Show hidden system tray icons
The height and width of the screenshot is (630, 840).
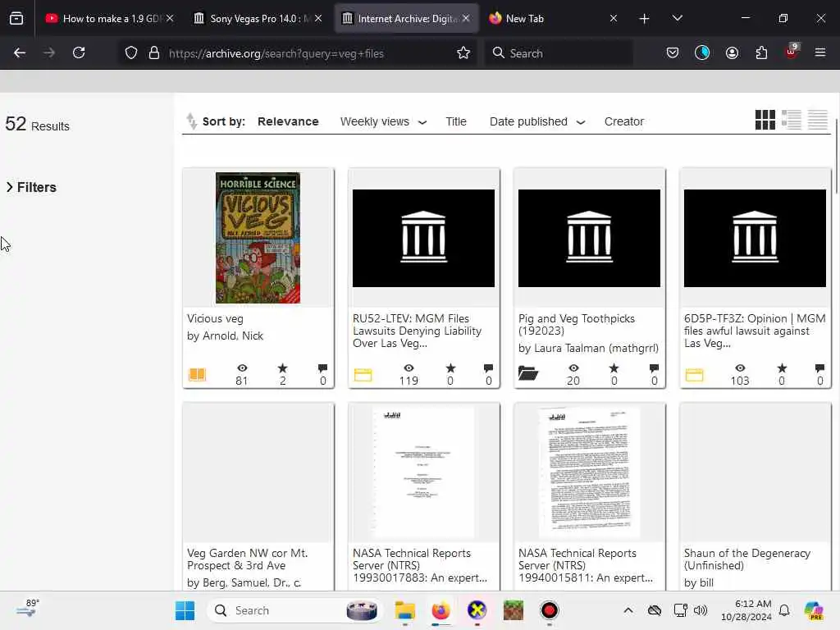(x=628, y=610)
